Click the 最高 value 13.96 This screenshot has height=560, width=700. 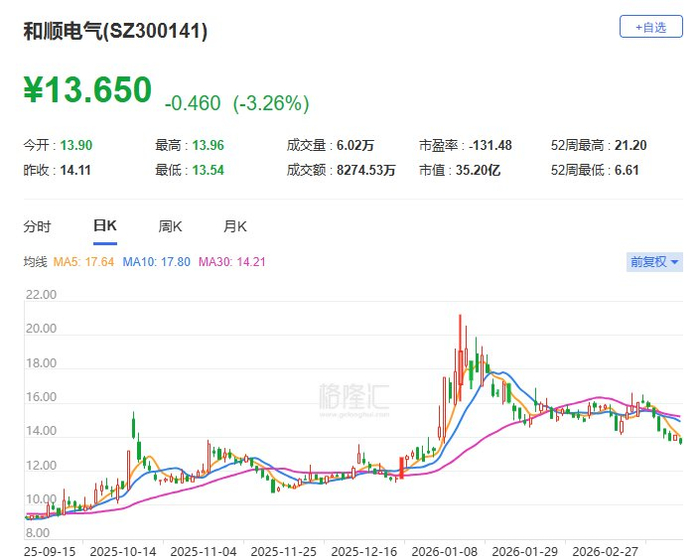[x=208, y=145]
